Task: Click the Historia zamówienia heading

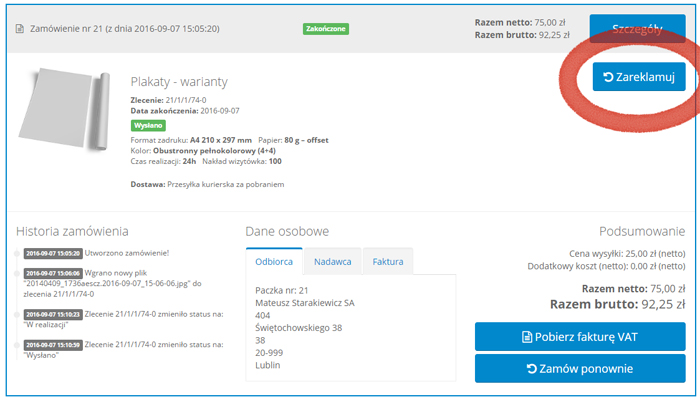Action: click(x=72, y=231)
